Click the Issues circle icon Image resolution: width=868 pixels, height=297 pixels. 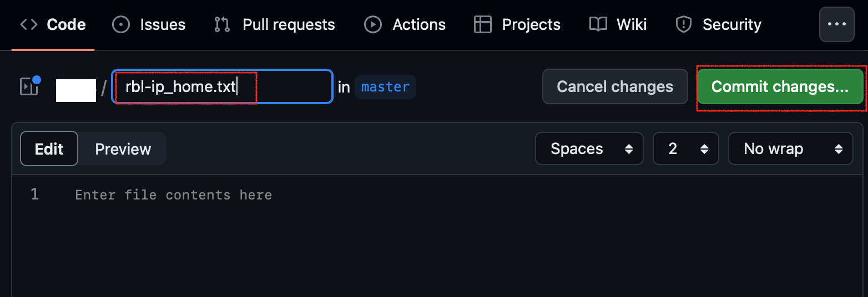pyautogui.click(x=121, y=25)
